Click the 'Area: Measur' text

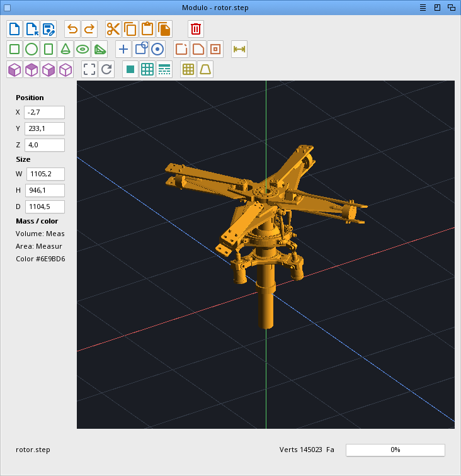39,246
